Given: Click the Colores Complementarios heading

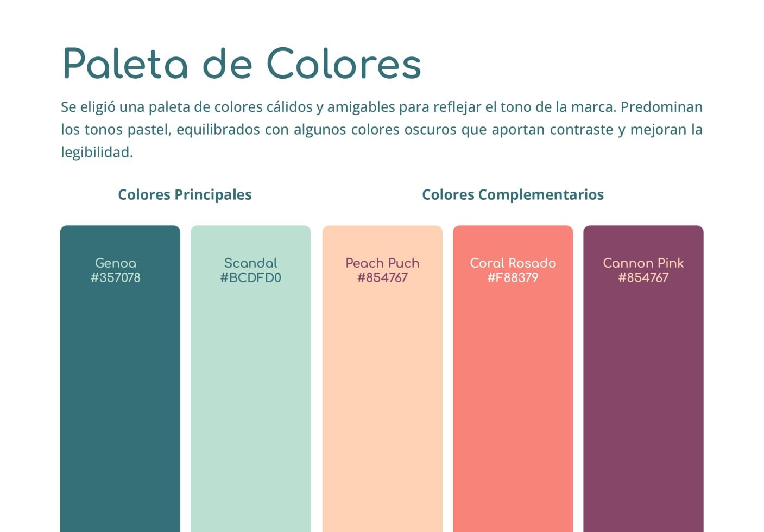Looking at the screenshot, I should [513, 194].
